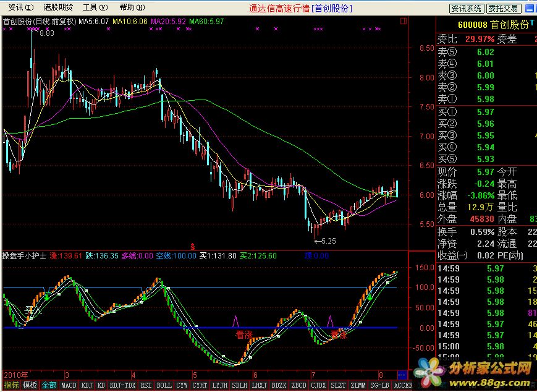Click the 资讯系统 button
The height and width of the screenshot is (392, 537).
467,9
